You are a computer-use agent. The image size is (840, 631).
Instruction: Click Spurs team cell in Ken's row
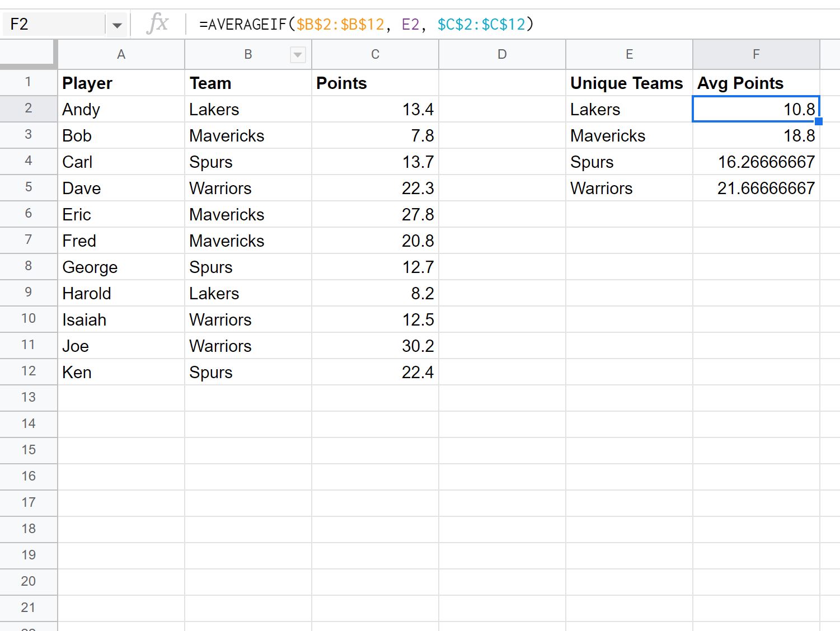coord(248,372)
